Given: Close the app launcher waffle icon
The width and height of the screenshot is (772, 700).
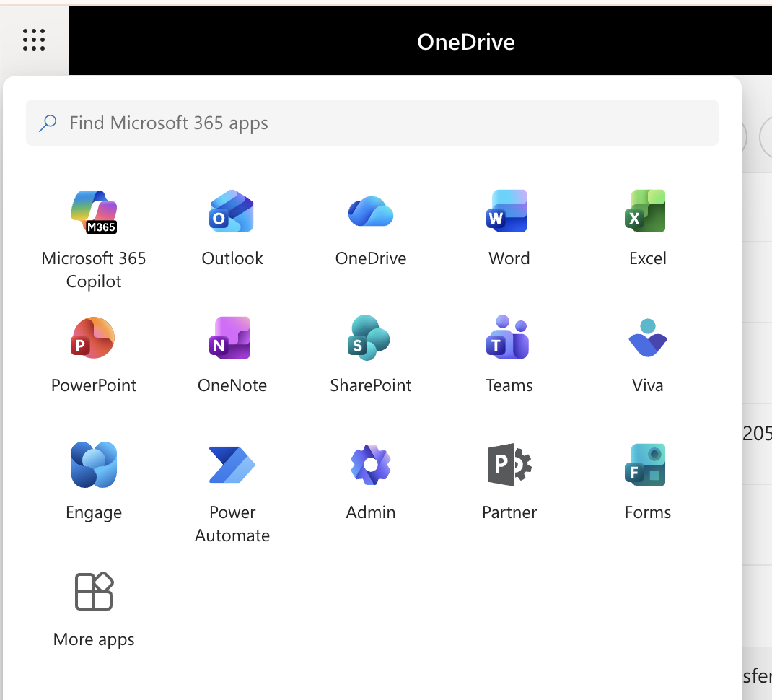Looking at the screenshot, I should coord(34,40).
